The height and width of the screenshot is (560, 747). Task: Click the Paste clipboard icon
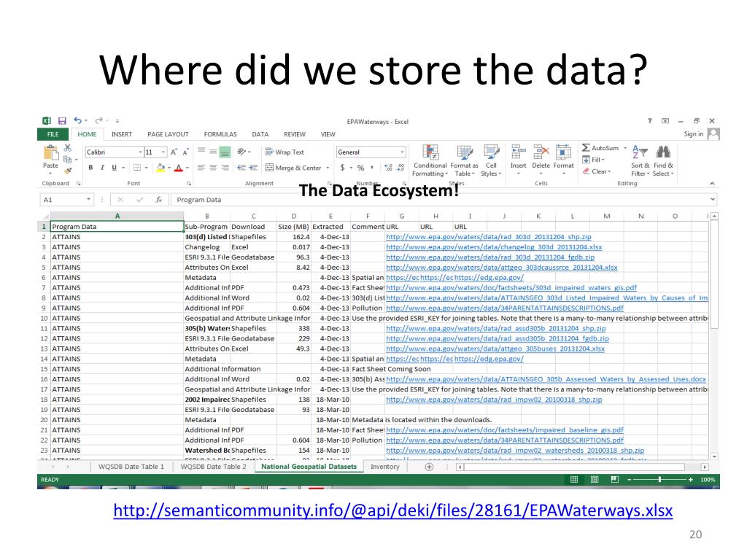(x=50, y=153)
